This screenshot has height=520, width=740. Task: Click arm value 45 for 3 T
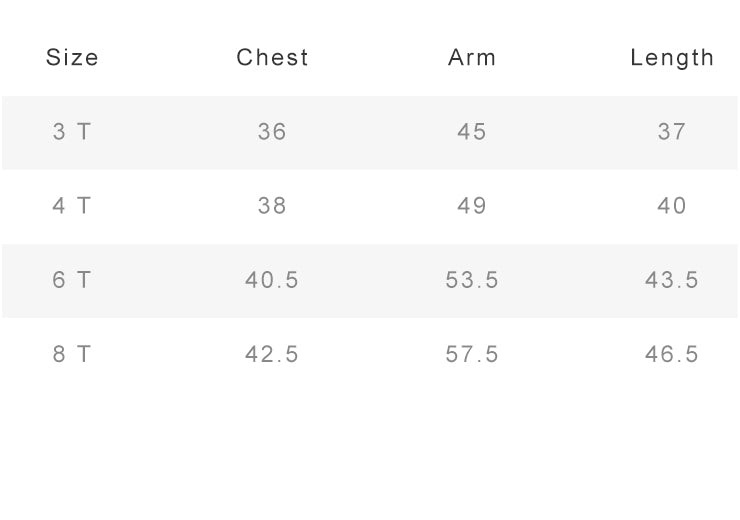[x=472, y=132]
